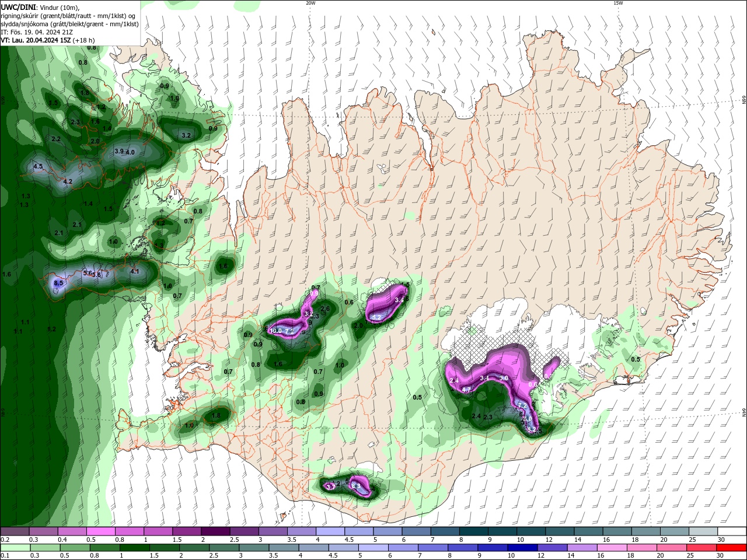Screen dimensions: 747x560
Task: Click the 2.6 value northeast of the 10.0 cell
Action: click(x=326, y=309)
